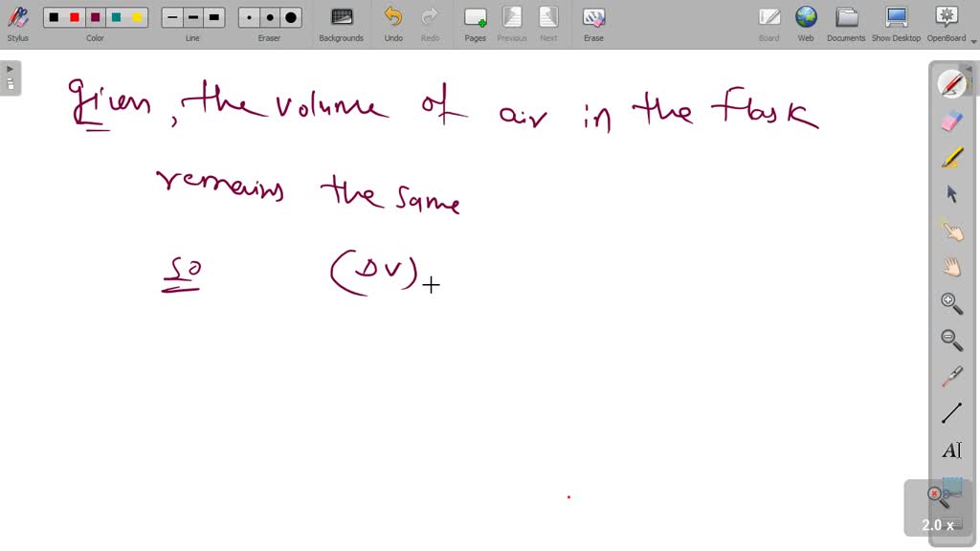Screen dimensions: 980x551
Task: Select the arrow Selector tool
Action: 951,194
